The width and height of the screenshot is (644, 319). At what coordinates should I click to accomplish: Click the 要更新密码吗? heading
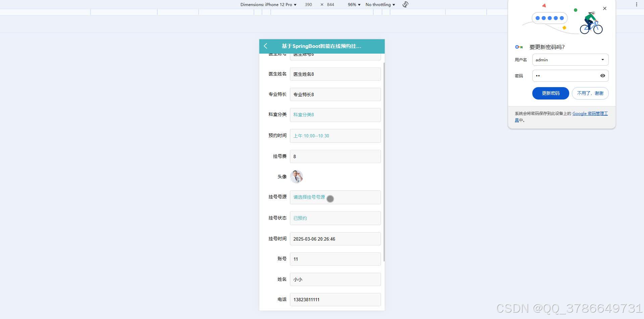pos(547,47)
